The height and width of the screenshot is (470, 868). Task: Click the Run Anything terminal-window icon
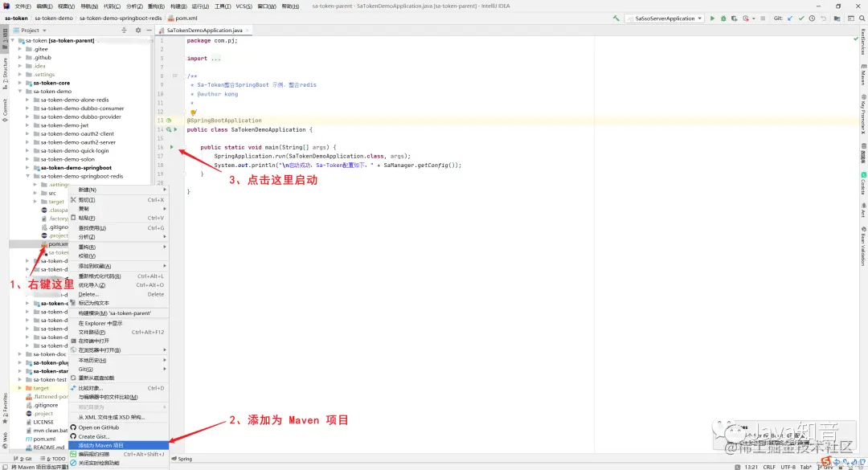(851, 18)
